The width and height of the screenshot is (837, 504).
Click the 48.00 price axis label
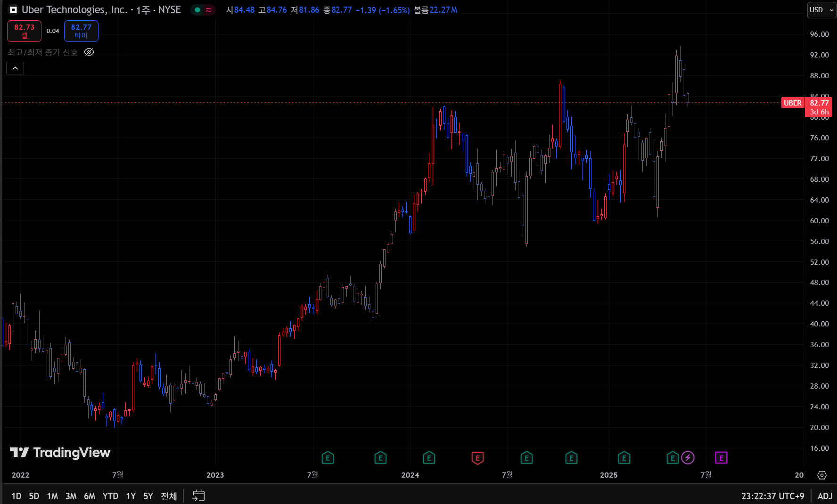coord(819,283)
